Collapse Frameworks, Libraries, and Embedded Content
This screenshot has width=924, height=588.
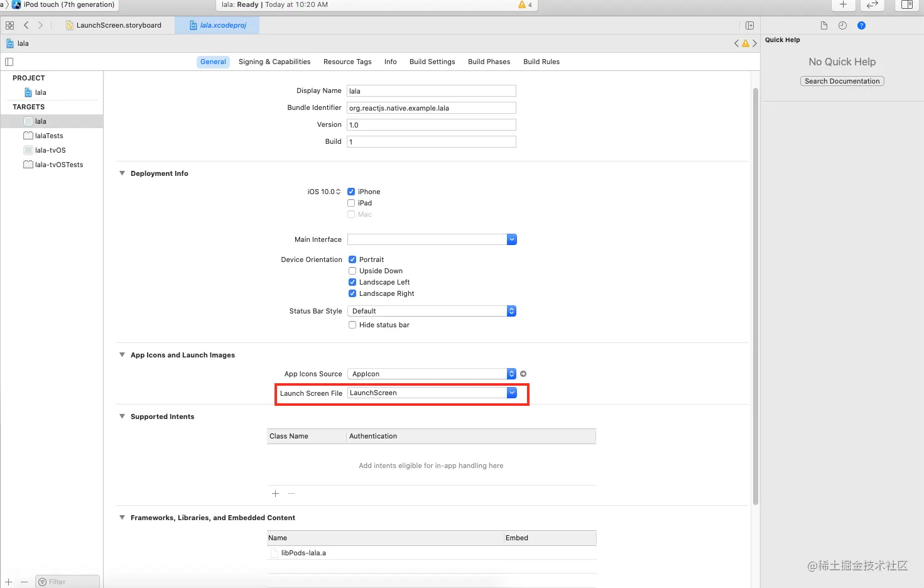[x=122, y=518]
